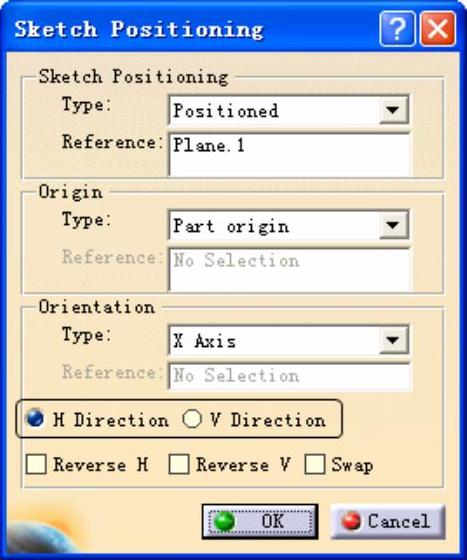Confirm with the OK button
This screenshot has width=467, height=560.
coord(260,521)
